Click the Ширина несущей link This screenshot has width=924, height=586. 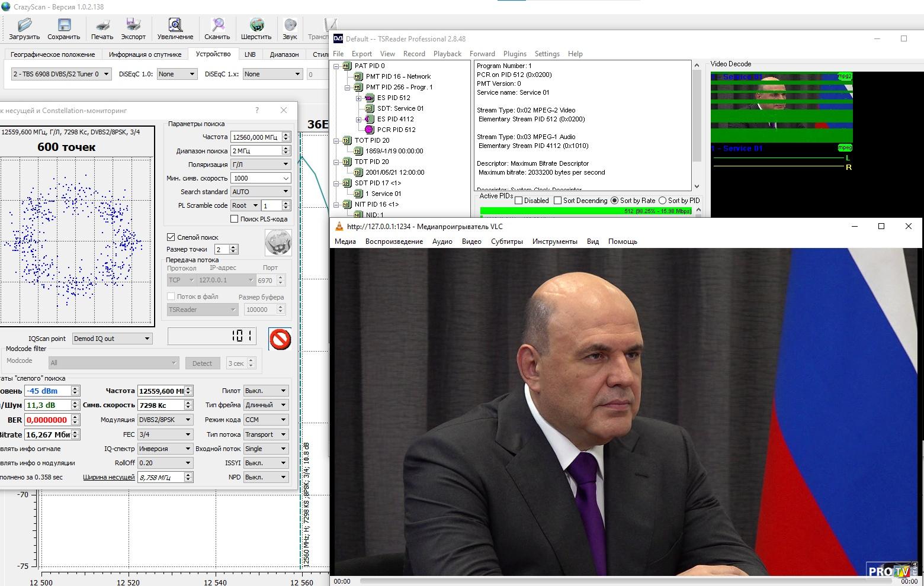tap(109, 477)
